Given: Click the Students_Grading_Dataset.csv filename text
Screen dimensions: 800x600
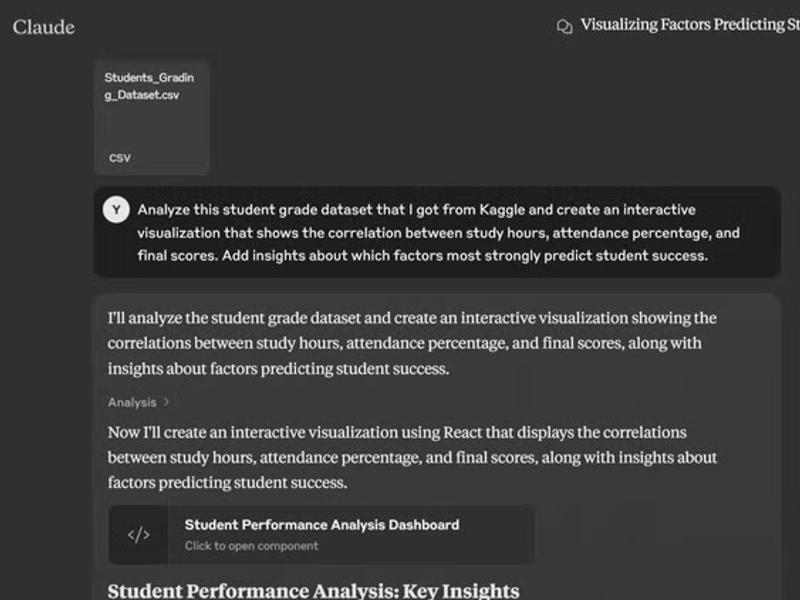Looking at the screenshot, I should 149,86.
